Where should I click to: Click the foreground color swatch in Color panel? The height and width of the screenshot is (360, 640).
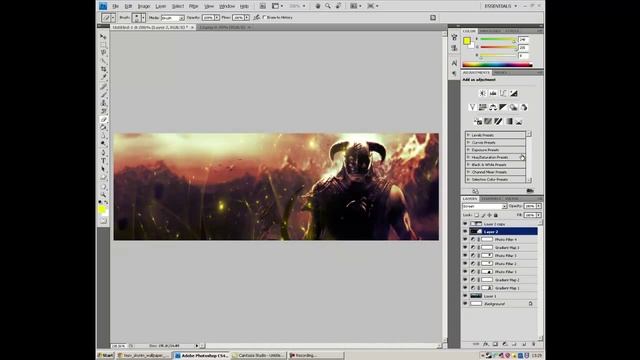coord(467,40)
